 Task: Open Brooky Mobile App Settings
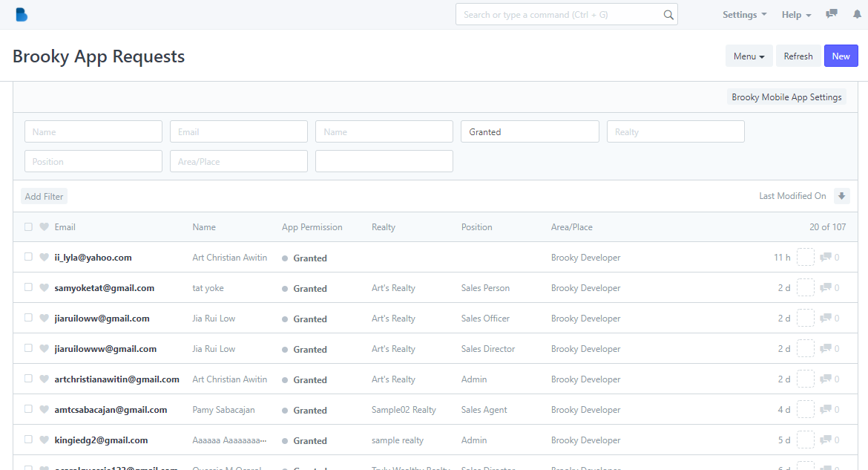pyautogui.click(x=786, y=97)
